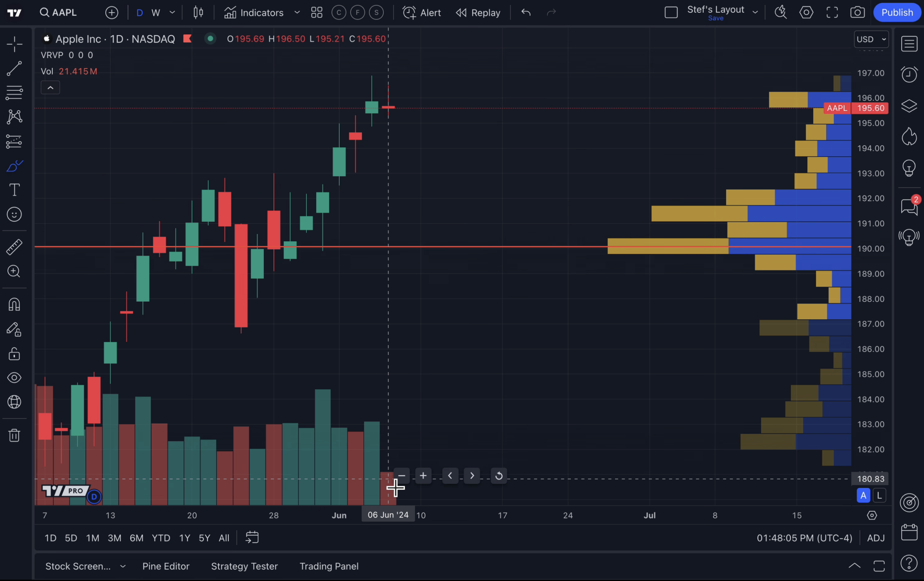
Task: Open the indicator templates grid icon
Action: click(x=317, y=13)
